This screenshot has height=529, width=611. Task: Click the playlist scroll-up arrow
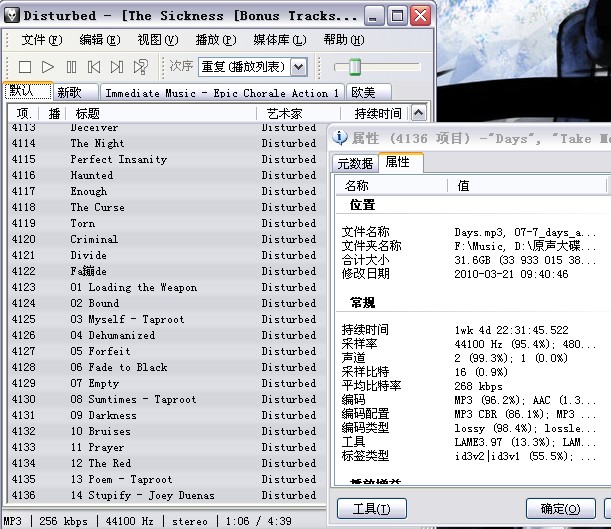tap(418, 113)
